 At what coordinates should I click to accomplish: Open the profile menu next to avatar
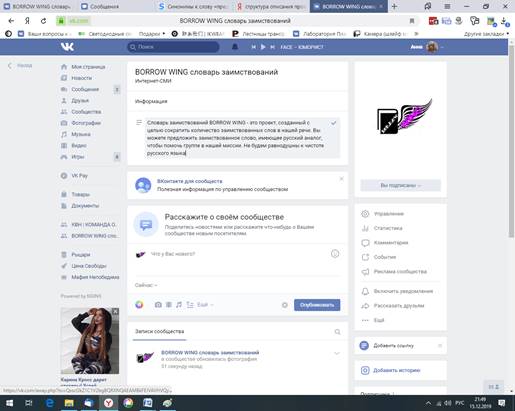click(442, 47)
